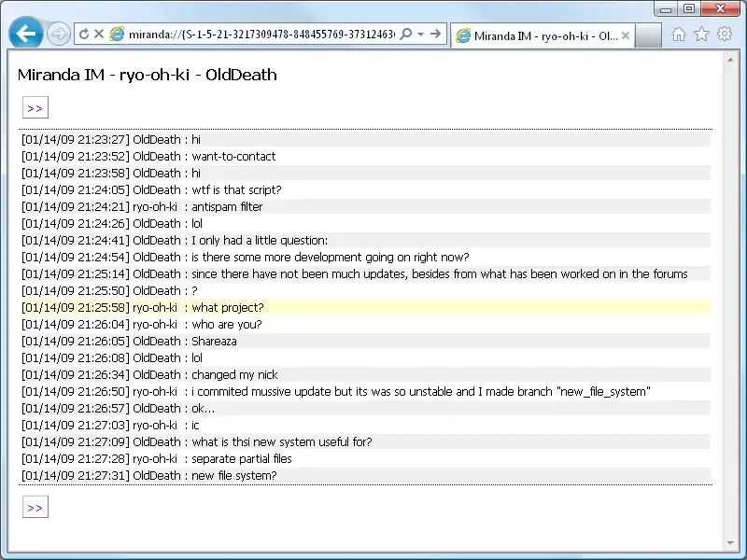
Task: Select the message 'separate partial files'
Action: (x=242, y=458)
